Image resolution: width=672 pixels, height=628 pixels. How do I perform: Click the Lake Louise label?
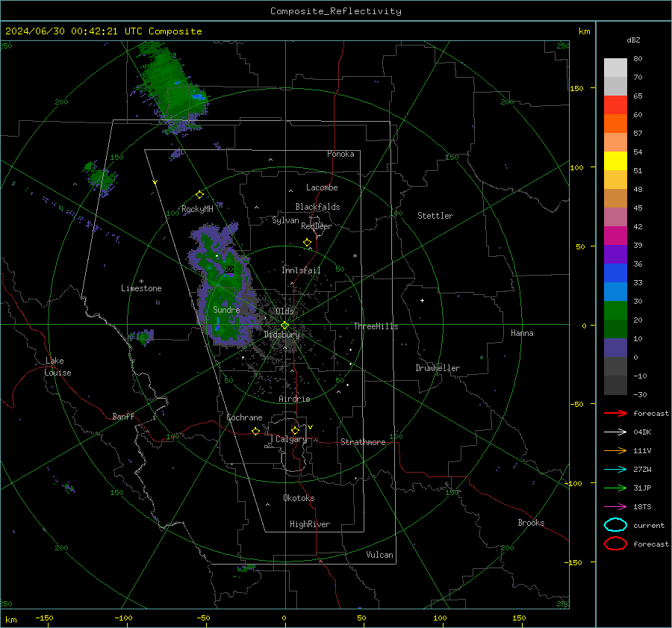coord(57,367)
